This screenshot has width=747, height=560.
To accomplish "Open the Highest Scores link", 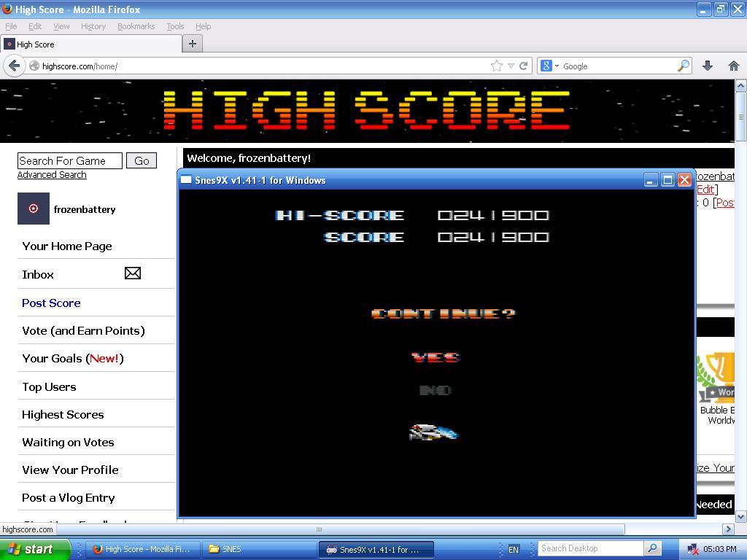I will 63,414.
